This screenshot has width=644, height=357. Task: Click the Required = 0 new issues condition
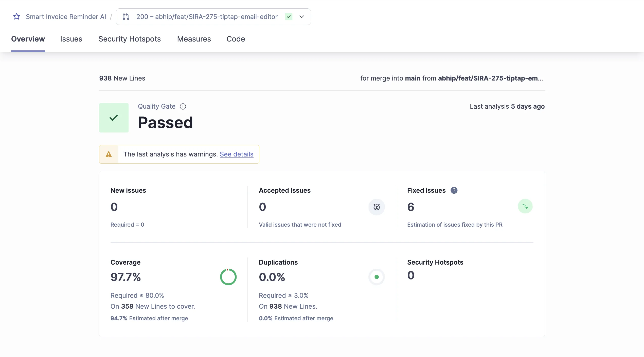(x=127, y=225)
